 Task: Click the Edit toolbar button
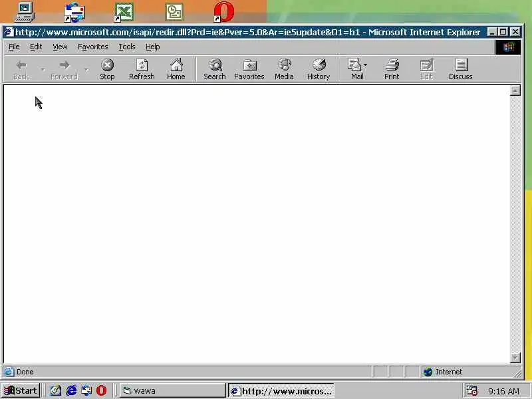[x=426, y=70]
